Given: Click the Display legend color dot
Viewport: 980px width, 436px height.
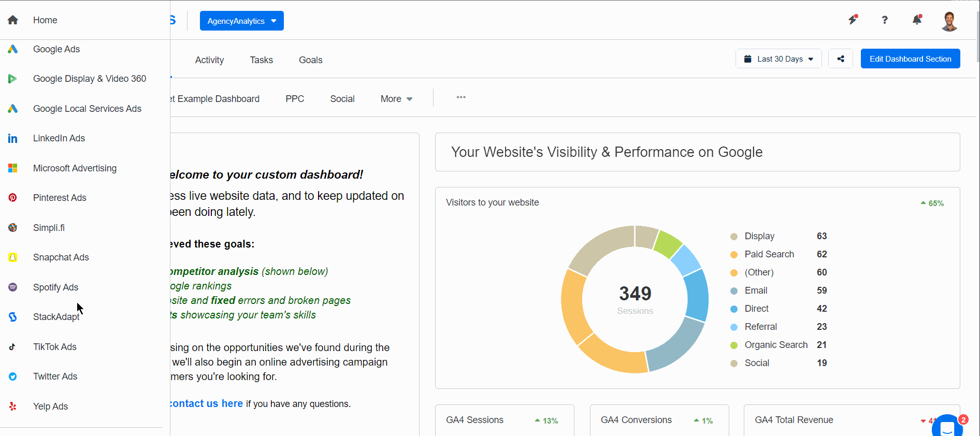Looking at the screenshot, I should click(733, 237).
